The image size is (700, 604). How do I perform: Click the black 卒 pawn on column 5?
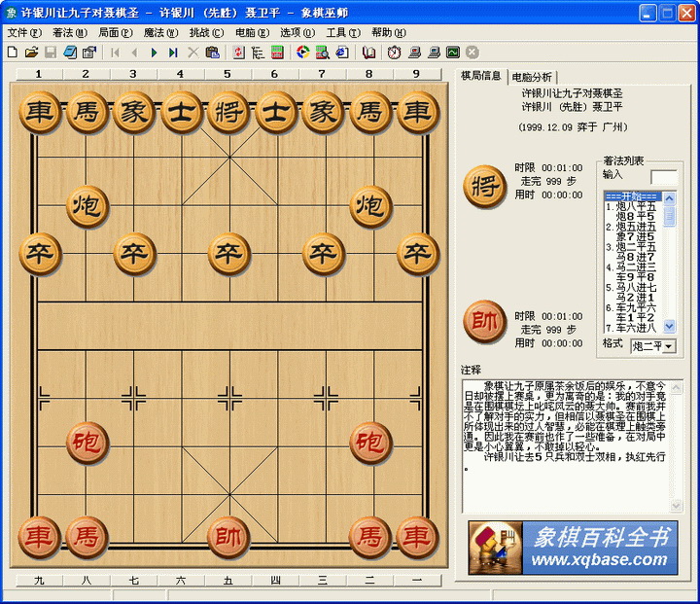pos(228,254)
